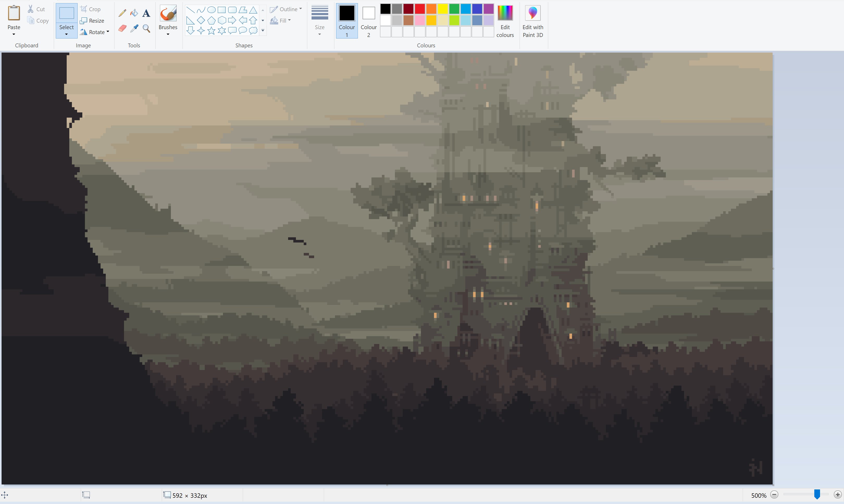The width and height of the screenshot is (844, 504).
Task: Click the zoom in button on status bar
Action: tap(837, 495)
